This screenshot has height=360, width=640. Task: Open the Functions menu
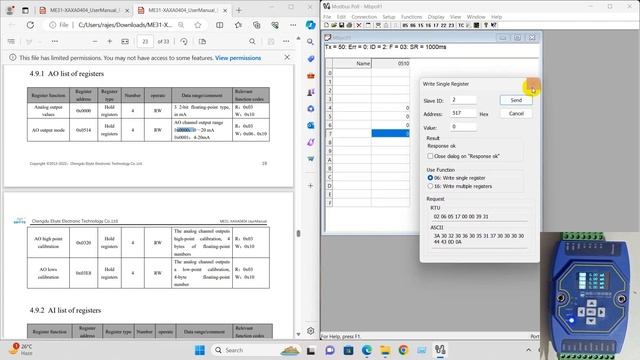point(411,17)
